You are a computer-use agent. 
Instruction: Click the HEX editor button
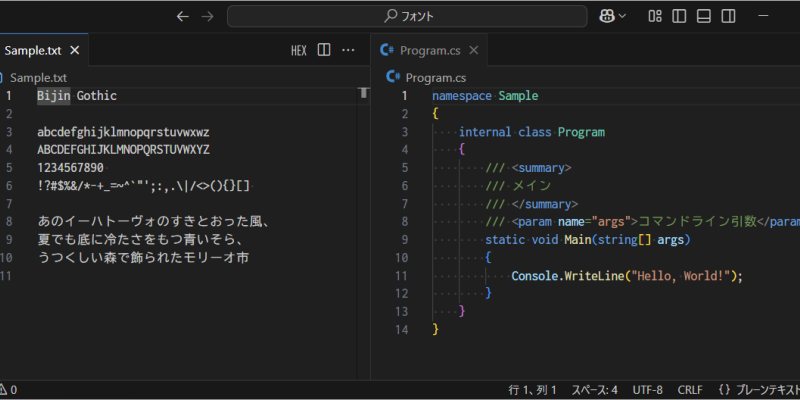pyautogui.click(x=298, y=50)
